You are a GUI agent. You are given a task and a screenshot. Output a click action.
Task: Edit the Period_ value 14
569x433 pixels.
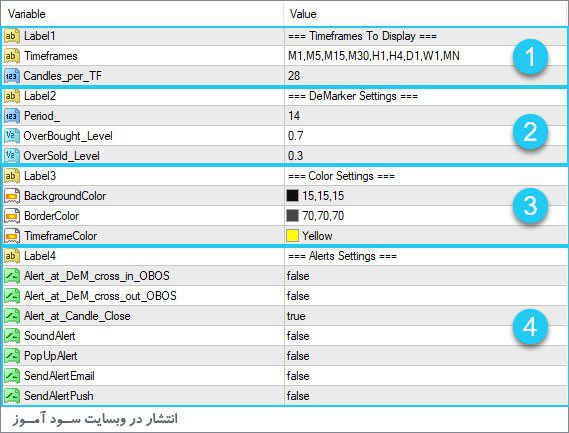click(294, 116)
